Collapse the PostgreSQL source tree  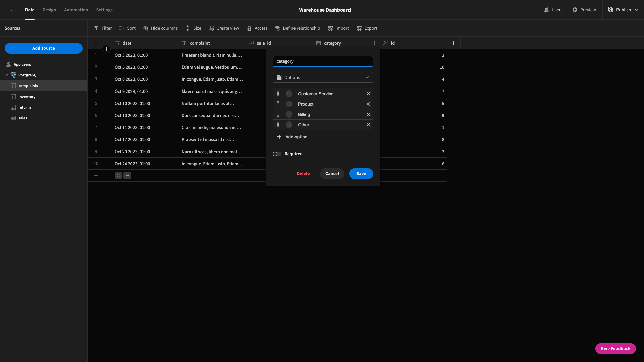pos(7,75)
